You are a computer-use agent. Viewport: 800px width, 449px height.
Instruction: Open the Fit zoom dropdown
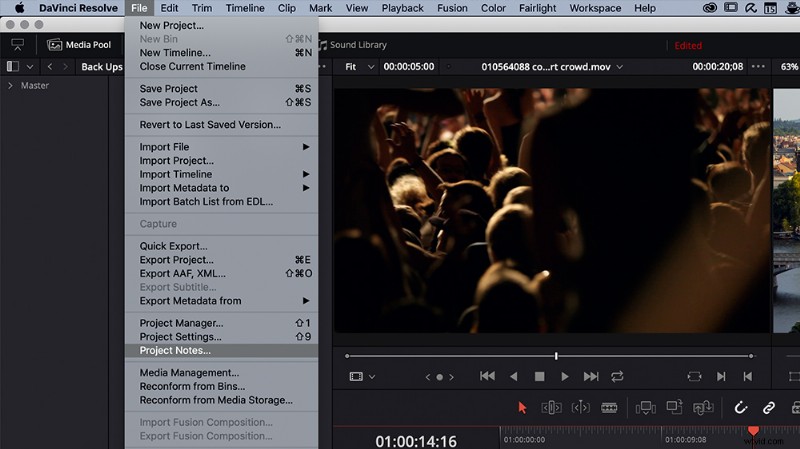click(x=360, y=67)
